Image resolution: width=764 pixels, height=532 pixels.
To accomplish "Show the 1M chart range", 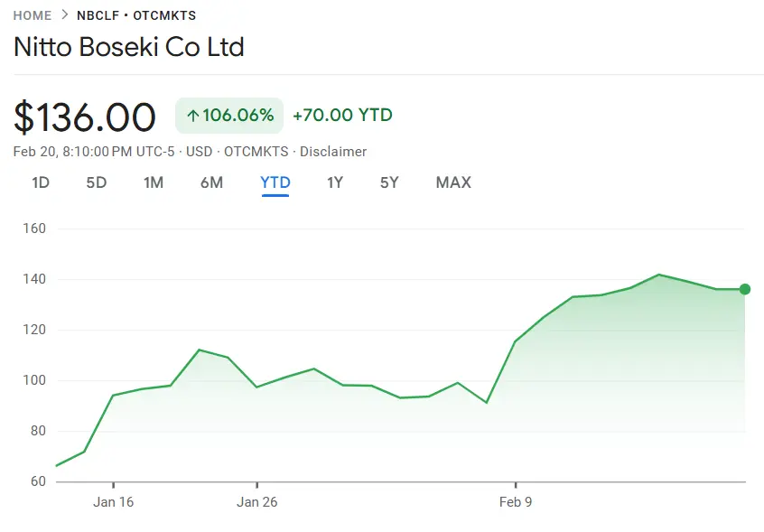I will tap(154, 182).
